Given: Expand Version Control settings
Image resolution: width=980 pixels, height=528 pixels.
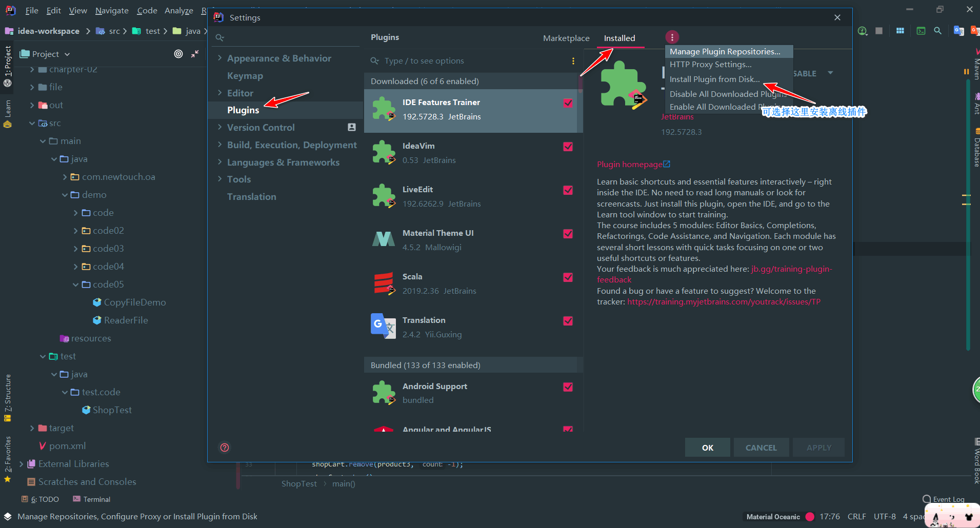Looking at the screenshot, I should (x=219, y=127).
